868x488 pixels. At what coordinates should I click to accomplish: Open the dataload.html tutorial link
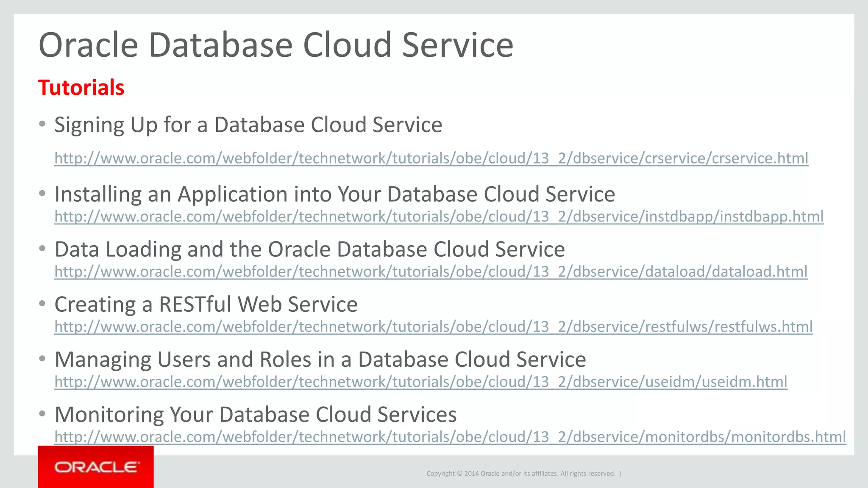[431, 272]
